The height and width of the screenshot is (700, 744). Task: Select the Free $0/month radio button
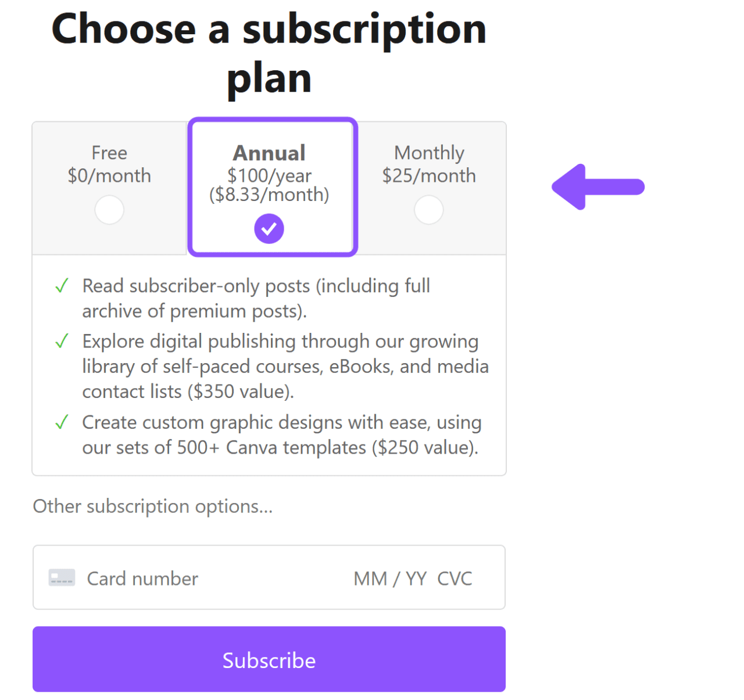[x=109, y=210]
